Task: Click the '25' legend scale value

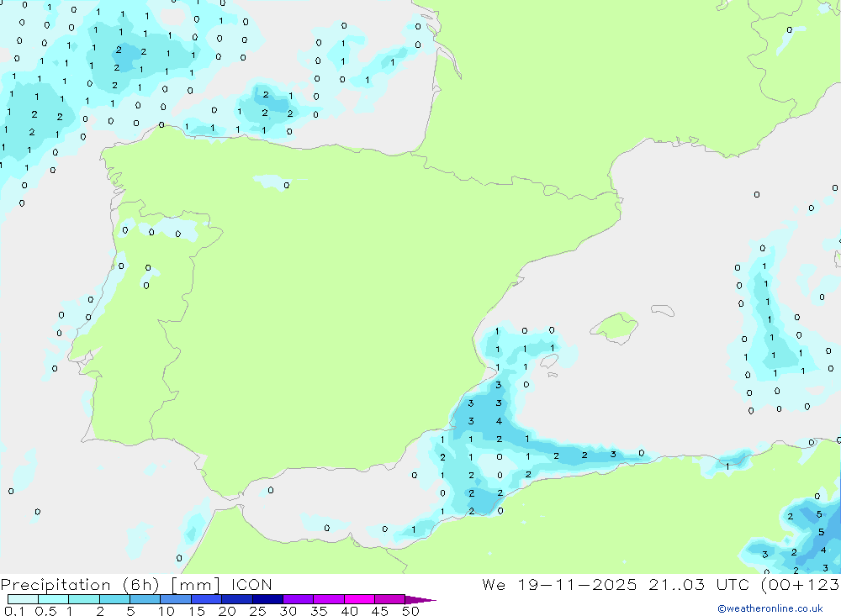Action: click(257, 611)
